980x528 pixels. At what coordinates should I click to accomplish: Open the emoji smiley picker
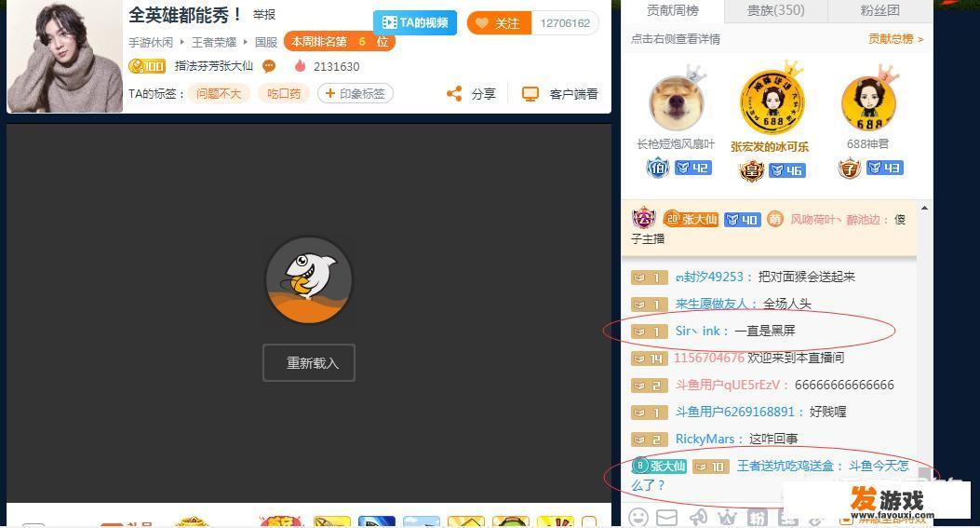(x=638, y=518)
